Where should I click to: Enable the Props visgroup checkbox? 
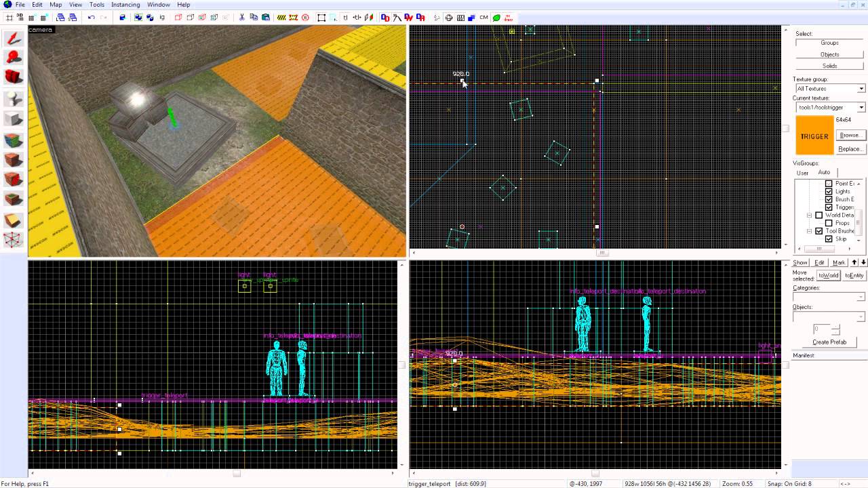829,223
